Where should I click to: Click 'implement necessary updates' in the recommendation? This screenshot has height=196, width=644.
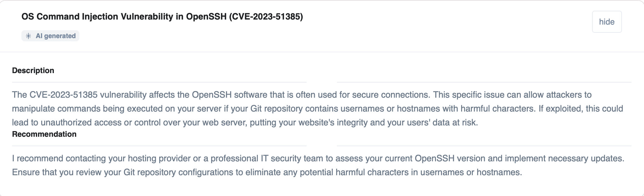coord(564,158)
